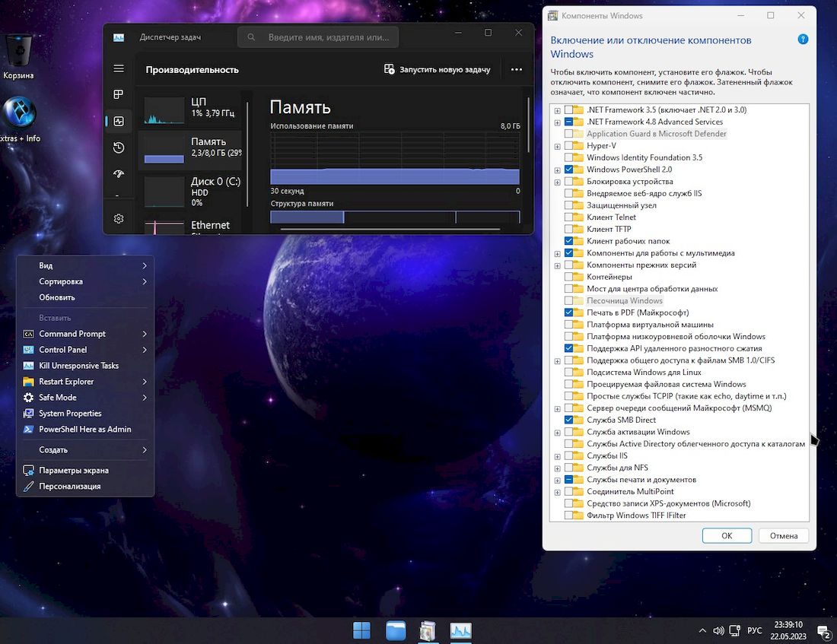Click the three-dots more options in Task Manager

[x=517, y=69]
